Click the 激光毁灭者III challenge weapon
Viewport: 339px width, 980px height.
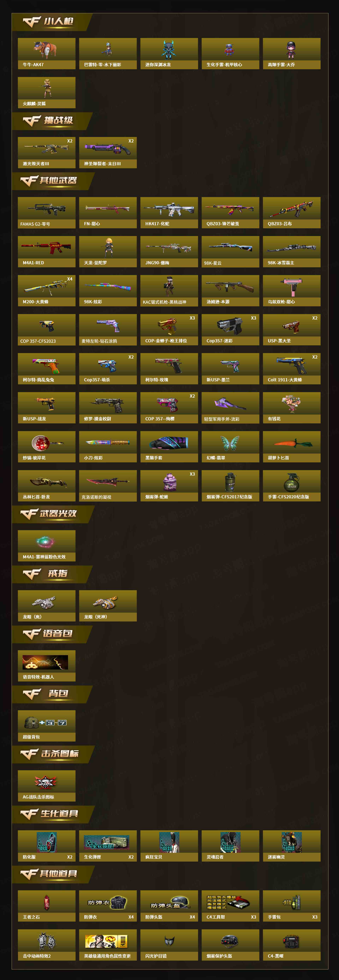46,153
